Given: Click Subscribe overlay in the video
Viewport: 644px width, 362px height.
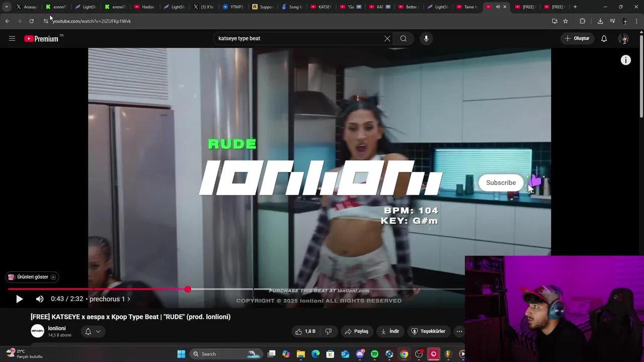Looking at the screenshot, I should click(501, 183).
